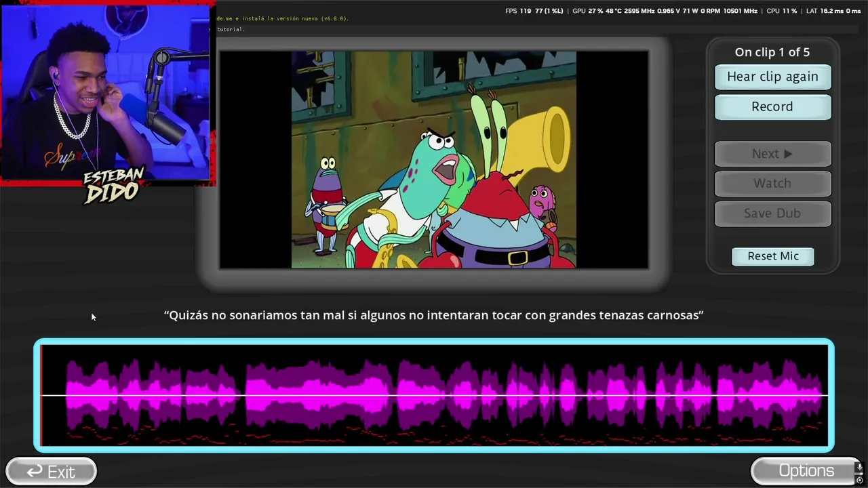This screenshot has height=488, width=868.
Task: Open the Options menu
Action: point(806,471)
